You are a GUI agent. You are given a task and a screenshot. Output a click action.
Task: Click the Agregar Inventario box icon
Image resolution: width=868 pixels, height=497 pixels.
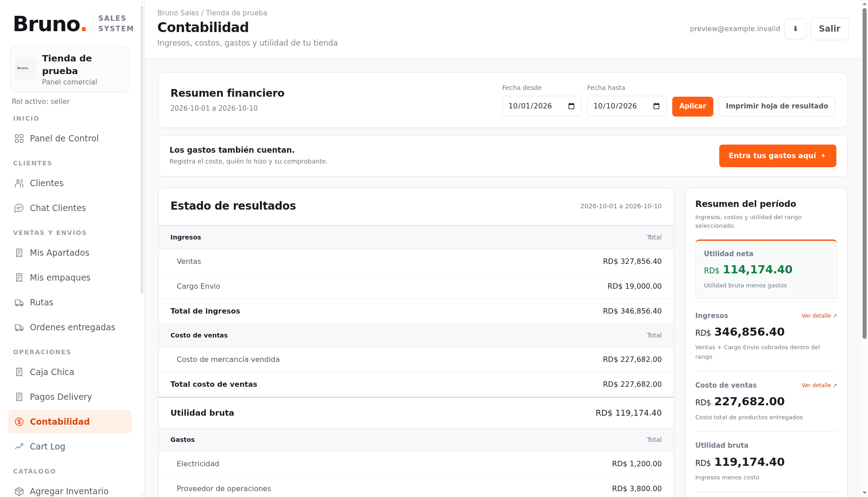click(19, 491)
